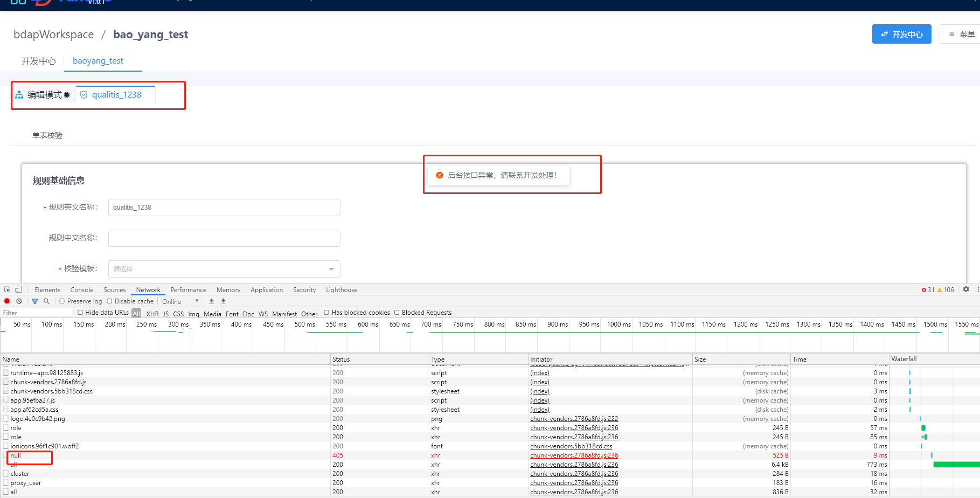
Task: Open the 菜单 menu in the top right
Action: click(x=962, y=34)
